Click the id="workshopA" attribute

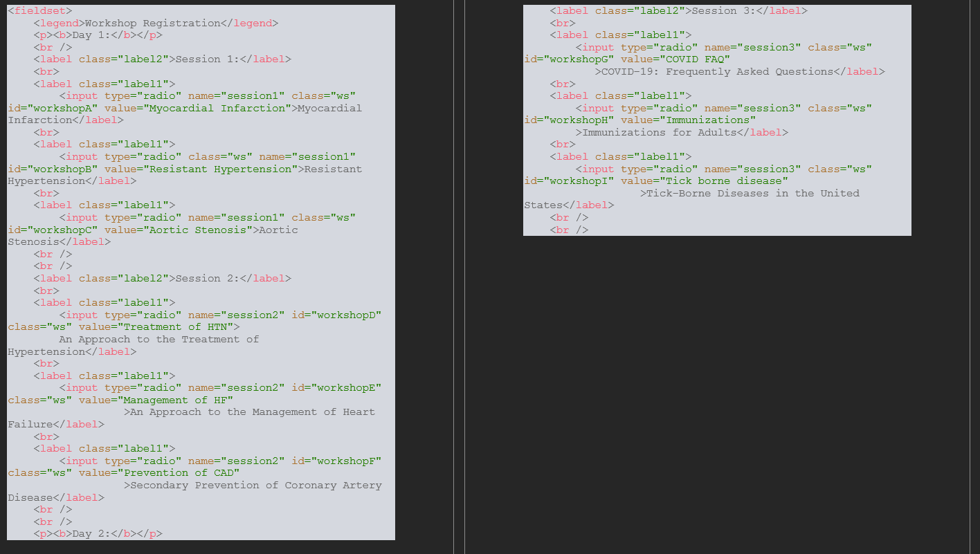click(53, 109)
